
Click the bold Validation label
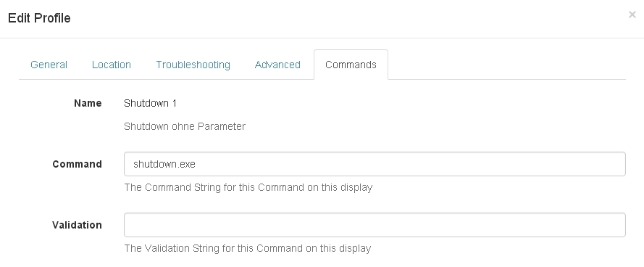pyautogui.click(x=78, y=225)
